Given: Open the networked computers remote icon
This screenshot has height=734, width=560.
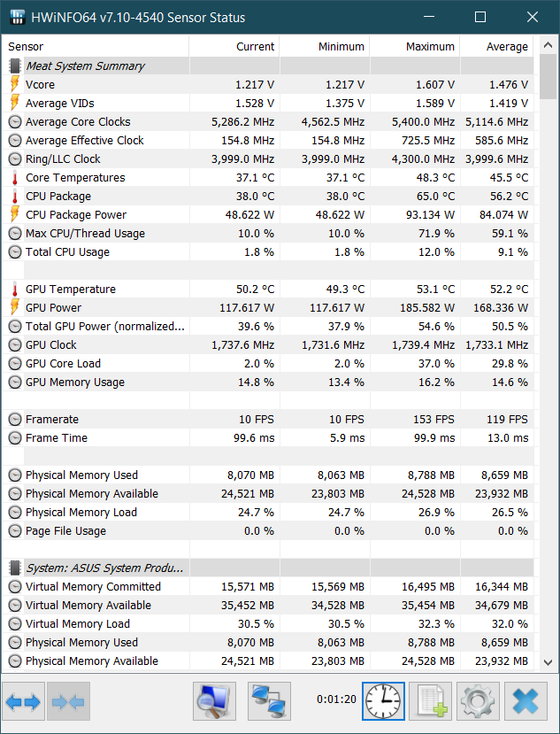Looking at the screenshot, I should click(269, 701).
